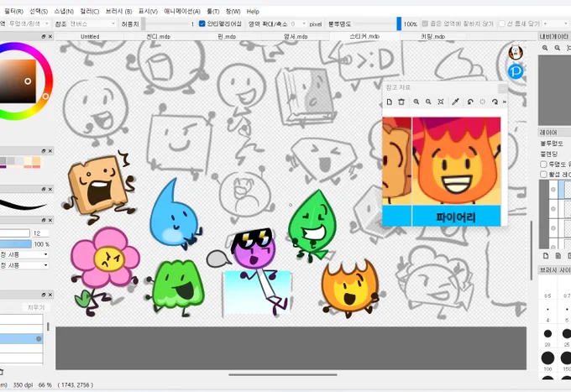Click the new file icon in 참고 자료 panel
Screen dimensions: 571x392
point(390,102)
